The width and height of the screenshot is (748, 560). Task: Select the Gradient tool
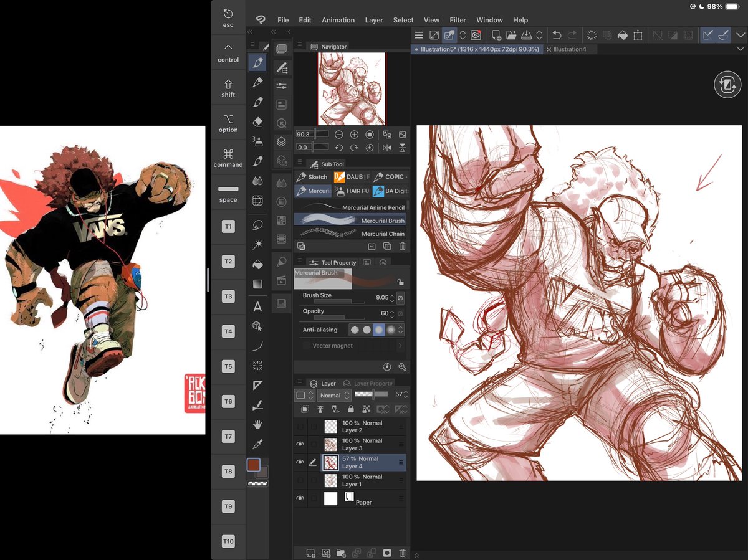click(x=257, y=284)
